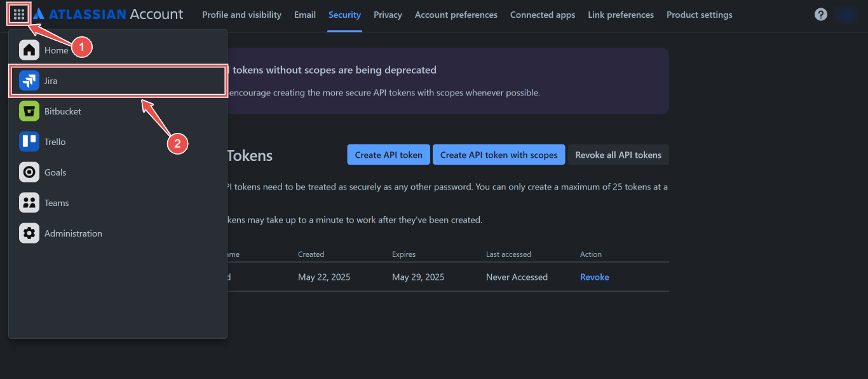Open Bitbucket from the app switcher
Image resolution: width=868 pixels, height=379 pixels.
point(62,111)
